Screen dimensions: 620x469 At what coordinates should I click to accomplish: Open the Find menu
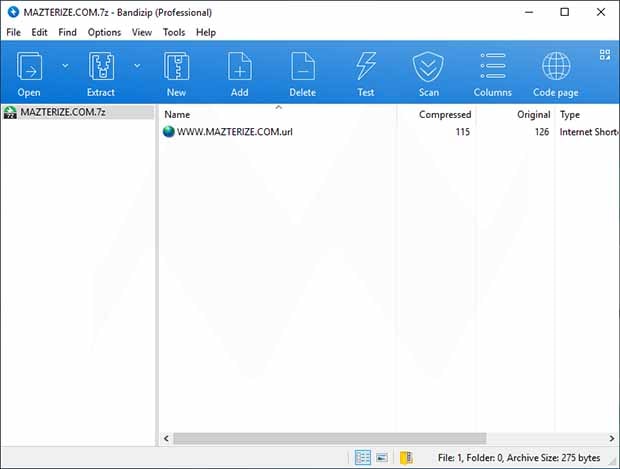tap(67, 32)
